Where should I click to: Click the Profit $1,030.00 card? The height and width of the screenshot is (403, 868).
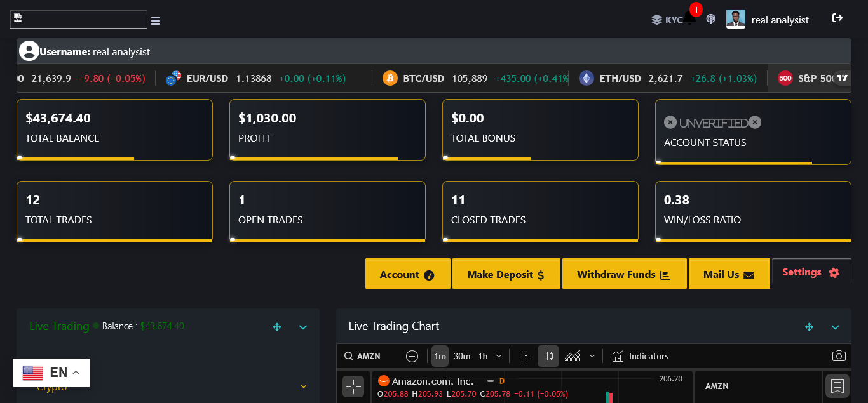point(327,129)
